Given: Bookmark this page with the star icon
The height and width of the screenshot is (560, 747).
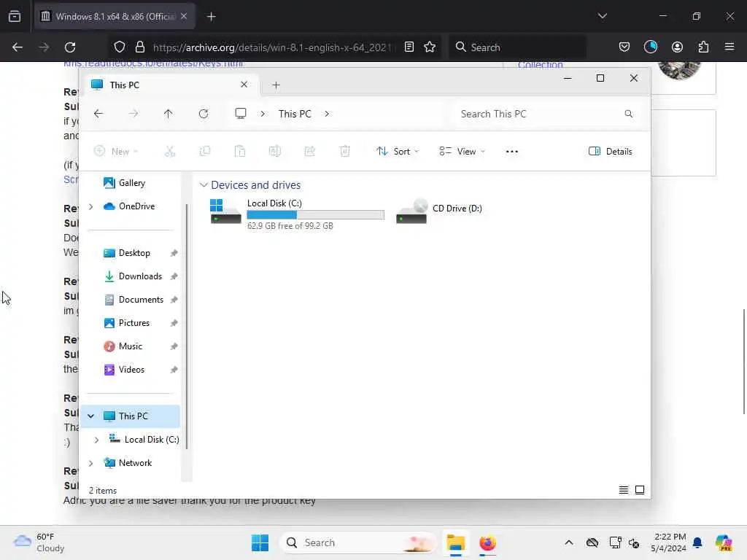Looking at the screenshot, I should pyautogui.click(x=430, y=47).
